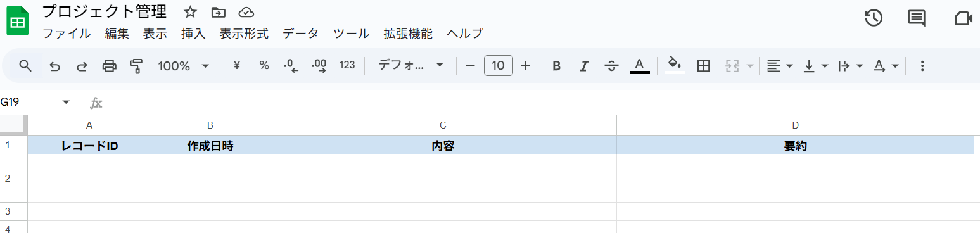The image size is (980, 233).
Task: Click the search magnifier in toolbar
Action: [x=25, y=66]
